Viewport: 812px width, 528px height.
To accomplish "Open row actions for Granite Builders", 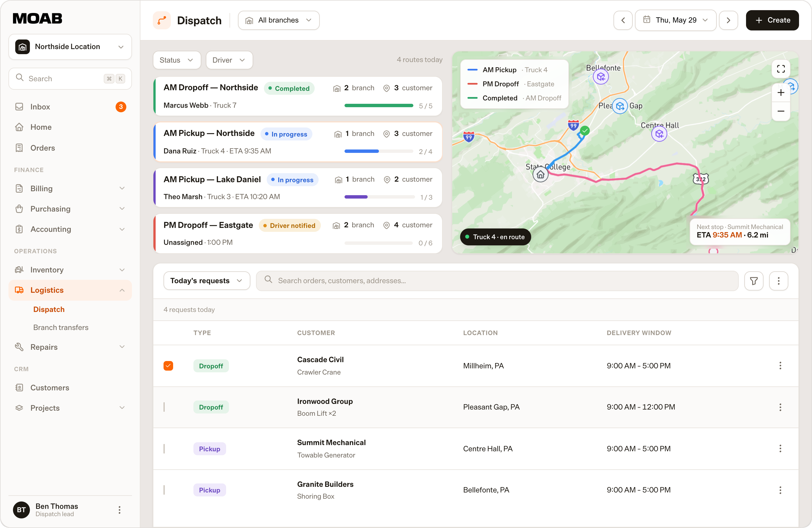I will click(x=780, y=490).
